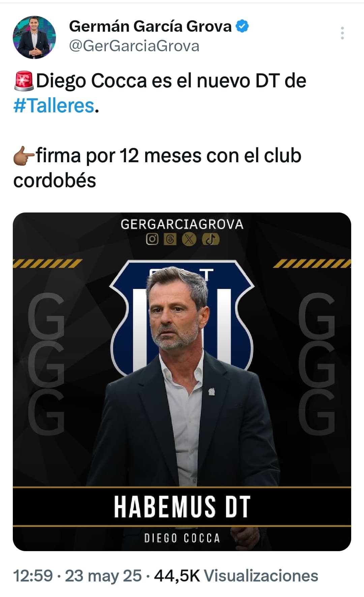Click the TikTok icon in the image
Viewport: 364px width, 597px height.
point(211,239)
